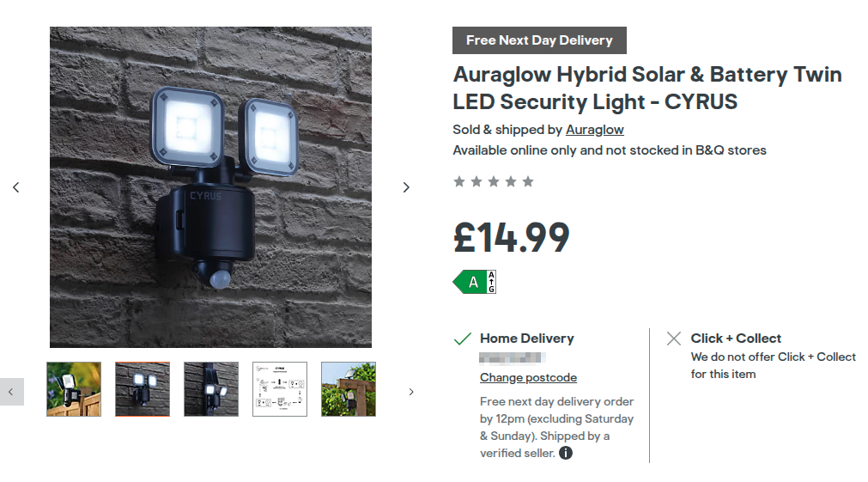Click the product title heading
Screen dimensions: 868x482
point(646,88)
